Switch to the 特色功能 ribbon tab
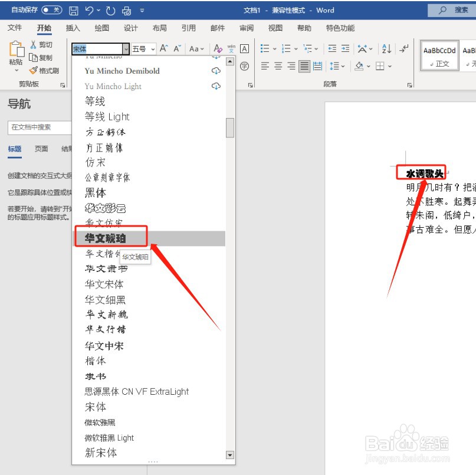Image resolution: width=476 pixels, height=475 pixels. (340, 28)
